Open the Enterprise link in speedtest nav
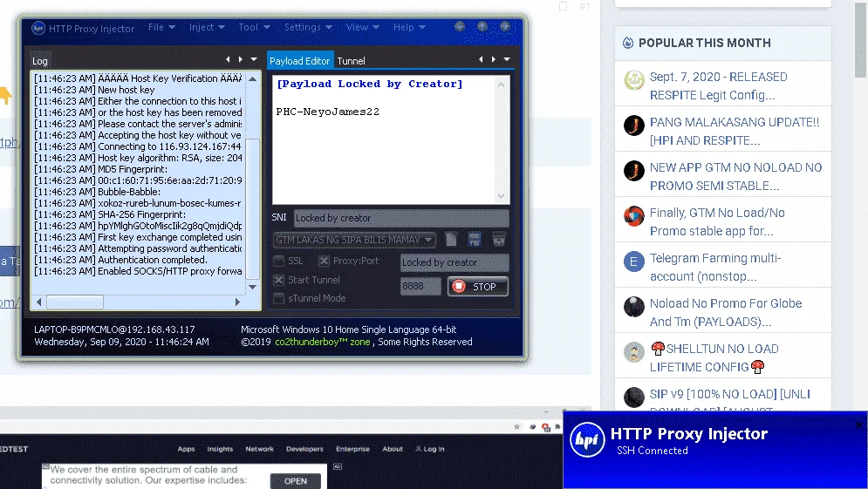Image resolution: width=868 pixels, height=489 pixels. point(352,449)
